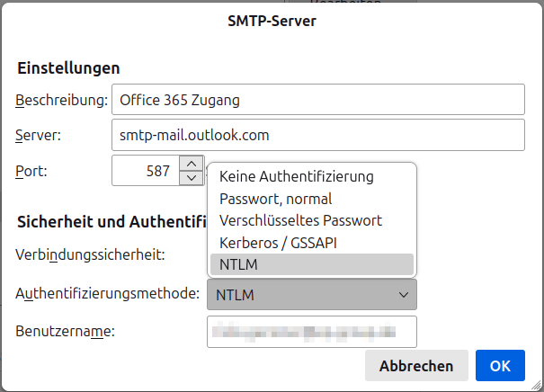Click the Port number field
This screenshot has height=392, width=544.
coord(146,170)
